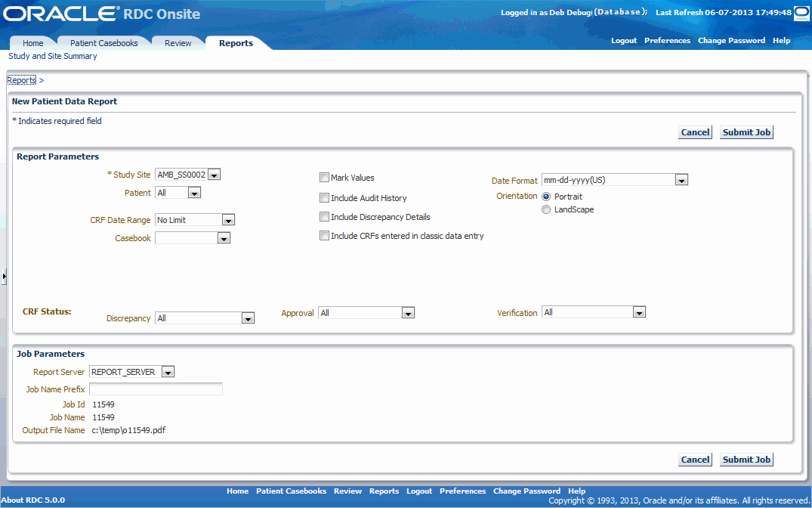Screen dimensions: 812x508
Task: Switch to the Home tab
Action: (32, 43)
